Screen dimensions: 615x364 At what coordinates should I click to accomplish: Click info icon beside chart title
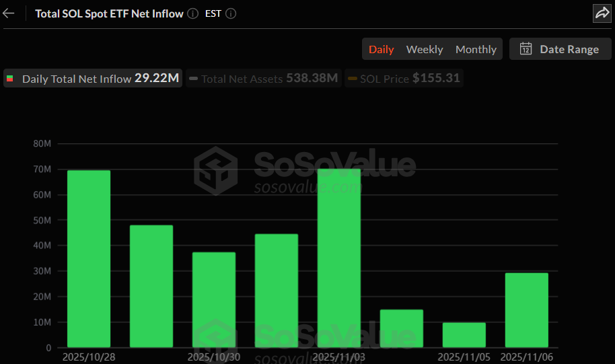(x=193, y=13)
